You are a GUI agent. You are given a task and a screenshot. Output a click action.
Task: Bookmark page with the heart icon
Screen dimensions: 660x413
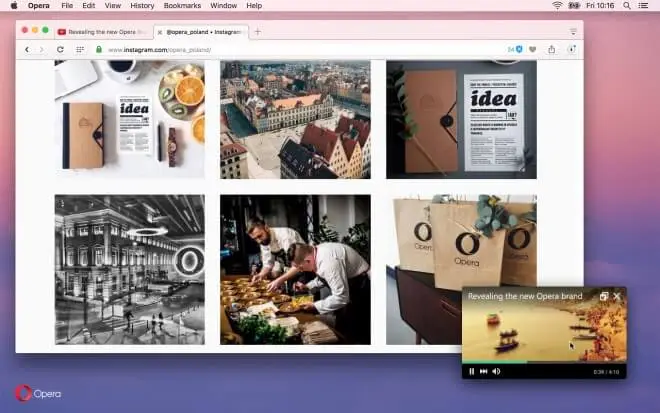coord(533,49)
